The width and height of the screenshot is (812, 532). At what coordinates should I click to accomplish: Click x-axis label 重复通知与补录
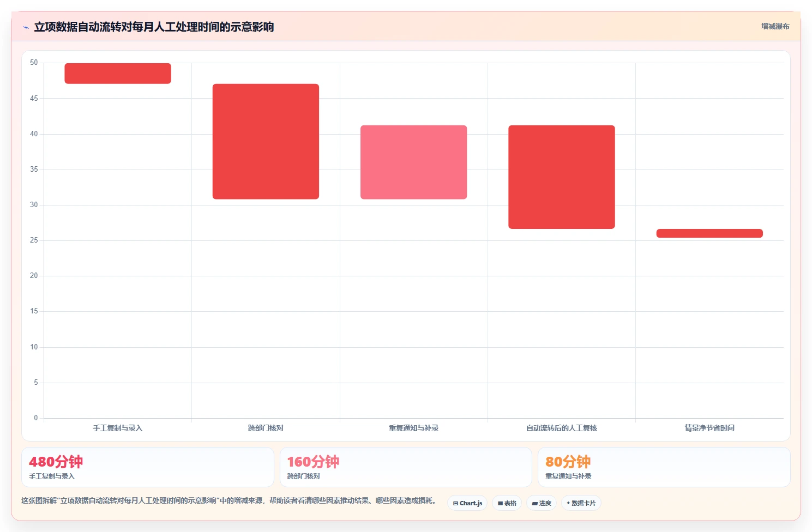pos(413,428)
